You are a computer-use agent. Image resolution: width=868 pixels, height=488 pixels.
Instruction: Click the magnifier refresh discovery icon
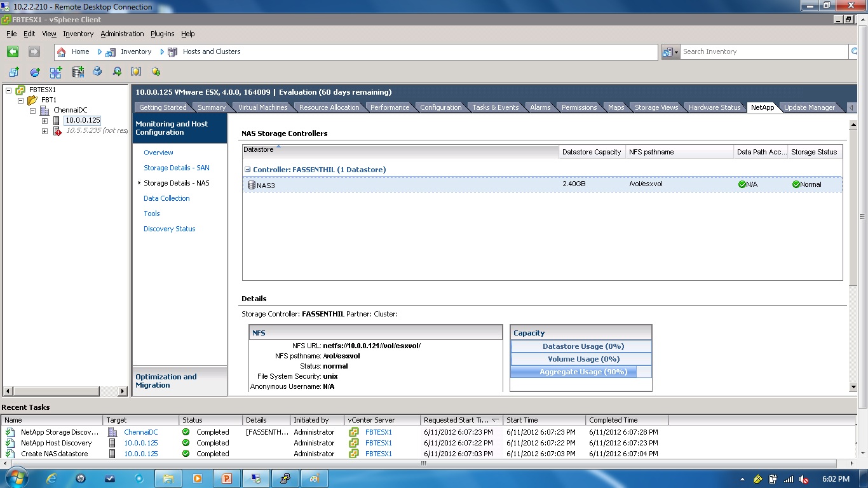tap(117, 71)
